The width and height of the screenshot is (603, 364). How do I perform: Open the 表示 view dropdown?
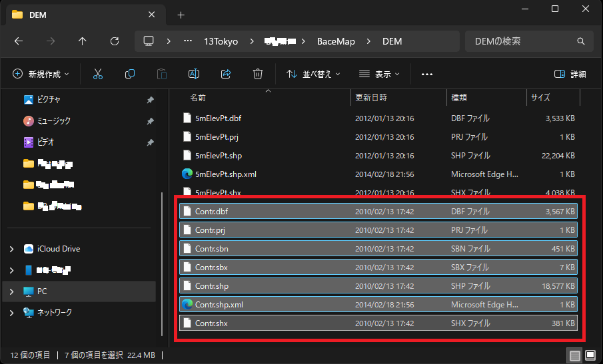tap(379, 74)
